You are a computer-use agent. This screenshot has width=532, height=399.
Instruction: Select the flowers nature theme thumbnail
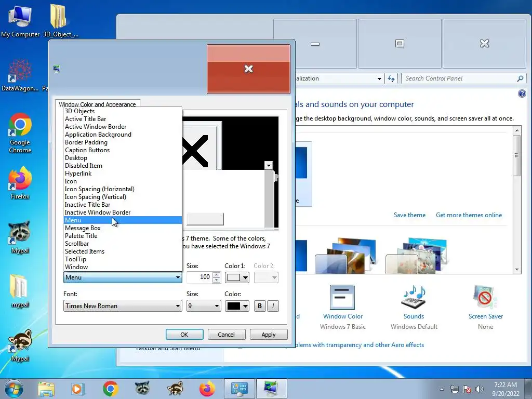415,255
